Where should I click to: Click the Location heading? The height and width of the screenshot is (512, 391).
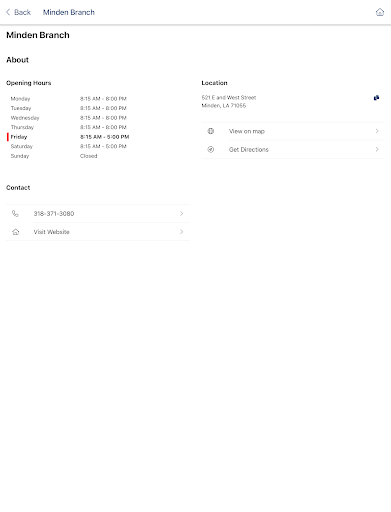click(x=214, y=83)
